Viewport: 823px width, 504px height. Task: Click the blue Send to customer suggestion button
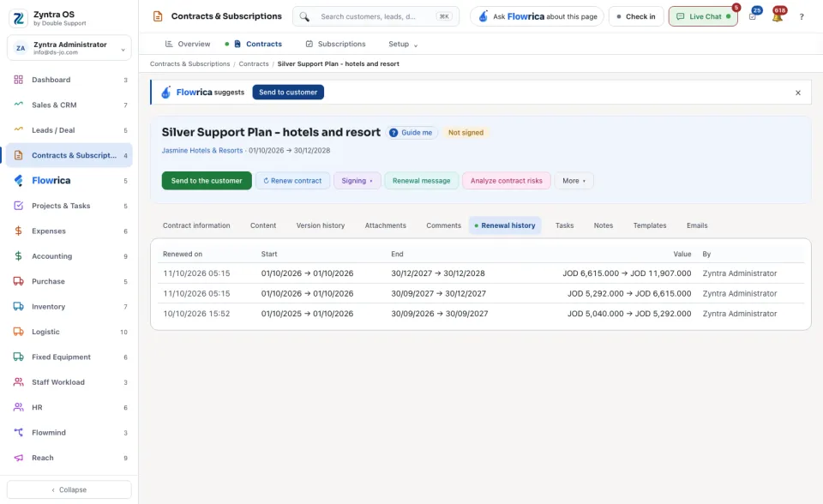click(x=288, y=92)
